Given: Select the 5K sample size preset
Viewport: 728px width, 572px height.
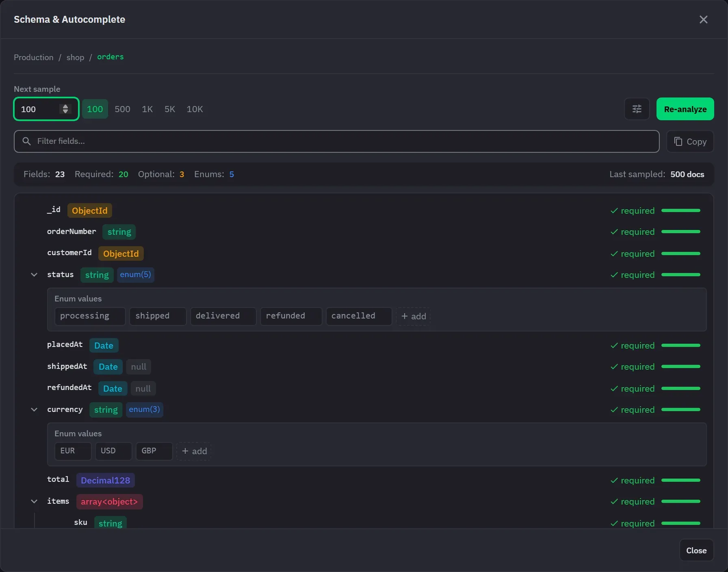Looking at the screenshot, I should point(170,109).
